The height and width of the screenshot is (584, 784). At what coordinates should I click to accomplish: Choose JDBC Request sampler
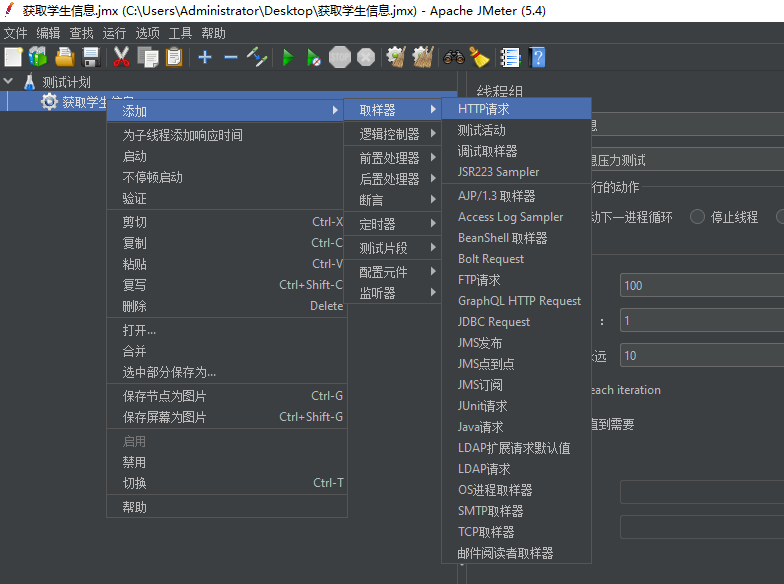(x=516, y=322)
